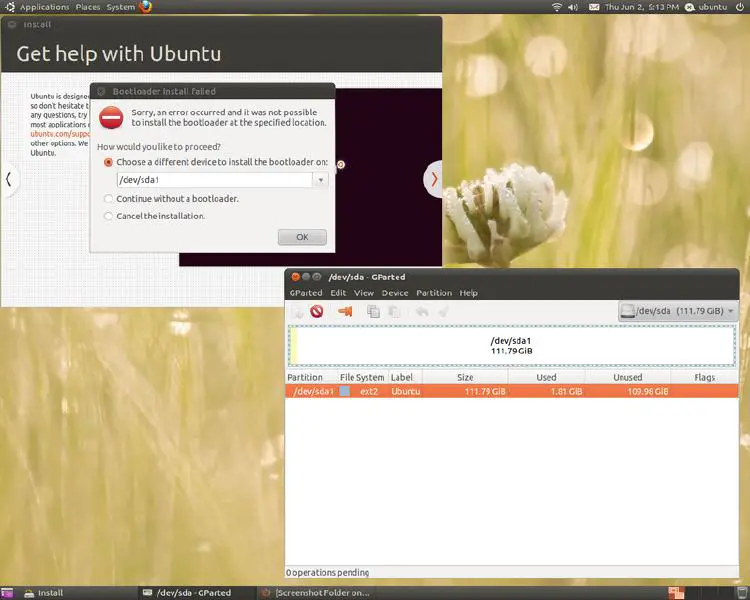Select 'Cancel the installation' radio option
The image size is (750, 600).
click(108, 216)
